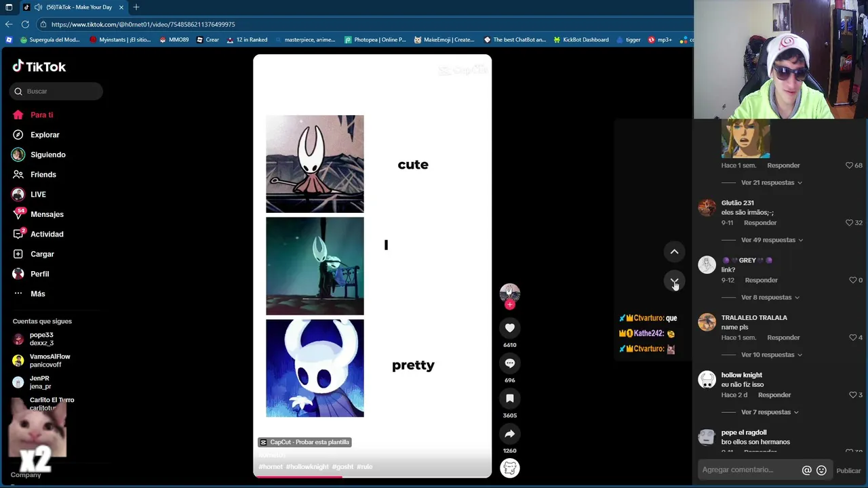Open TRALALELO TRALALA's profile avatar
868x488 pixels.
[707, 322]
